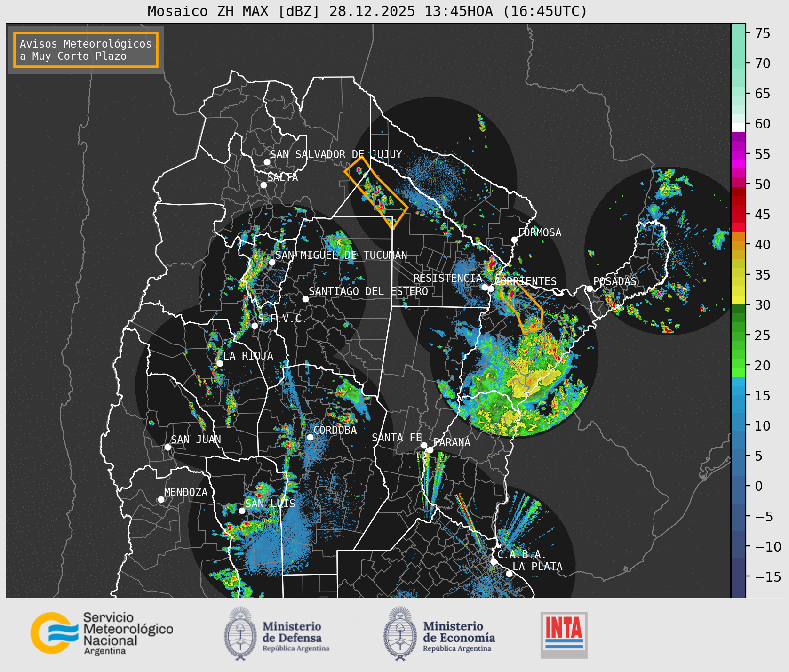The height and width of the screenshot is (672, 789).
Task: Click the 75 value on the dBZ scale
Action: [763, 33]
